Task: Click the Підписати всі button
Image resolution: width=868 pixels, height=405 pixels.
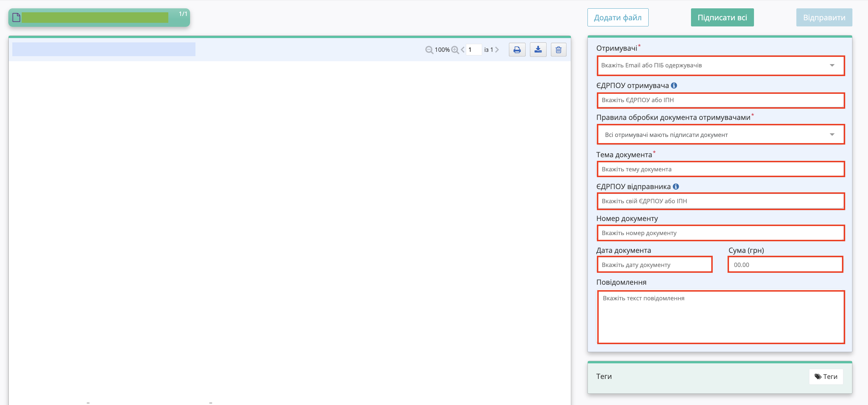Action: click(x=722, y=17)
